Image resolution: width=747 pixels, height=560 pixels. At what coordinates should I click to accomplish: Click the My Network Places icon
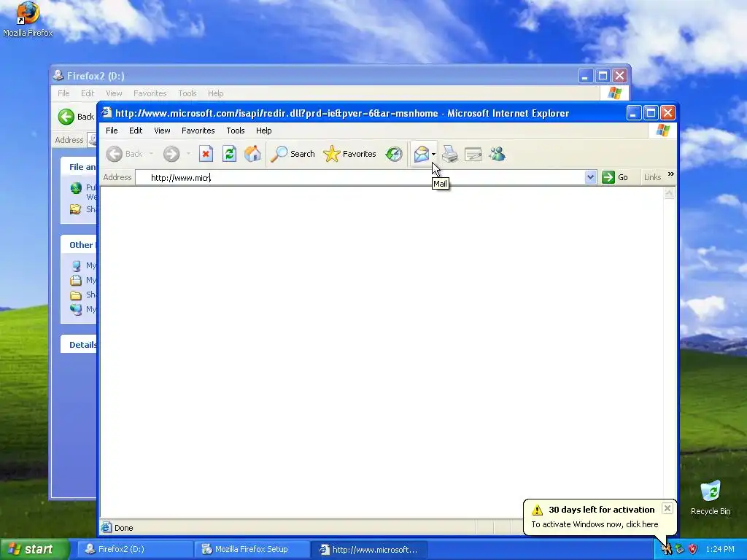point(76,309)
